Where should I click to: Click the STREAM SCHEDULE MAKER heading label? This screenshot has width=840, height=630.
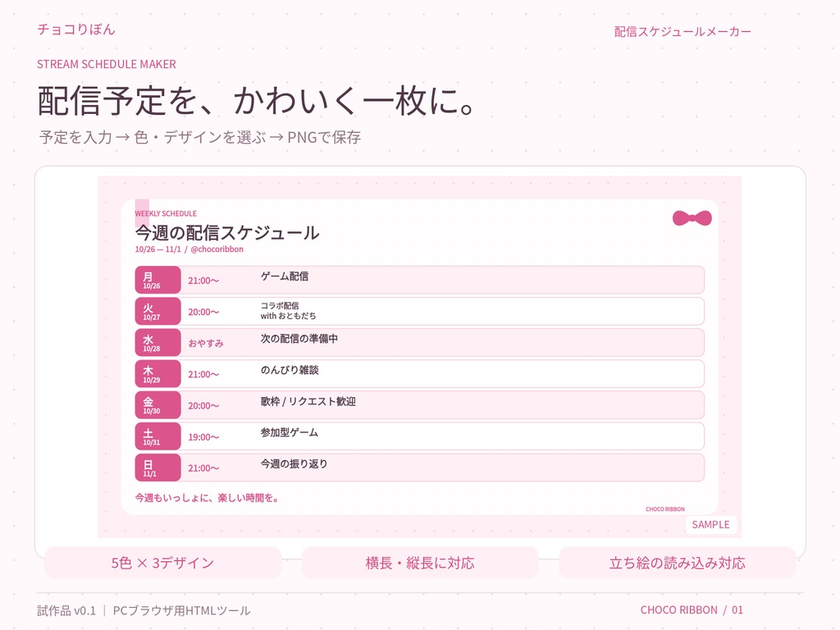point(106,64)
